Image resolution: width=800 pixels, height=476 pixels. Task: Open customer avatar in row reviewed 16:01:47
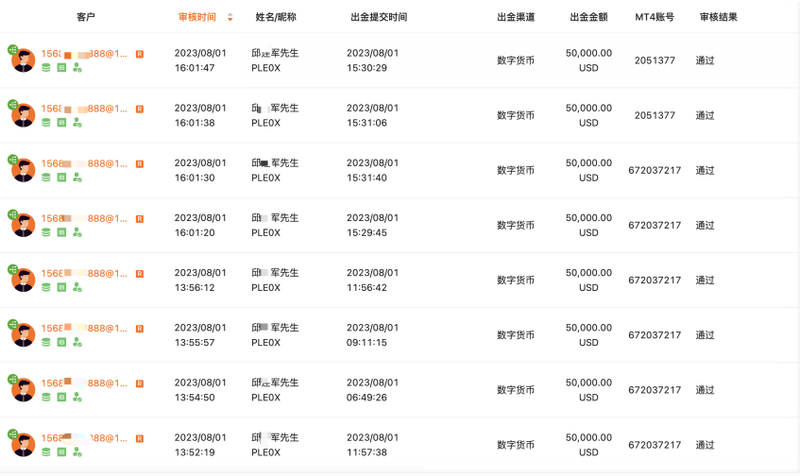(23, 60)
